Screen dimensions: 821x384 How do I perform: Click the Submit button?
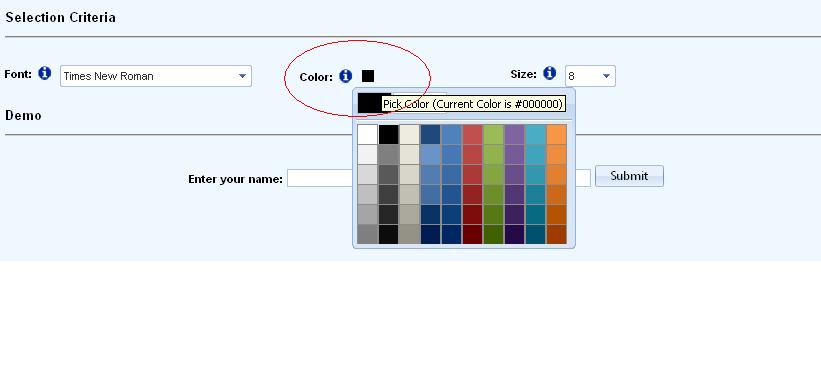coord(629,176)
